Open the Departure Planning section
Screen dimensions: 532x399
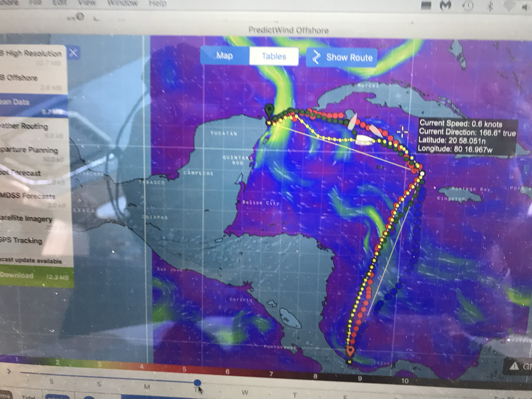pyautogui.click(x=29, y=150)
